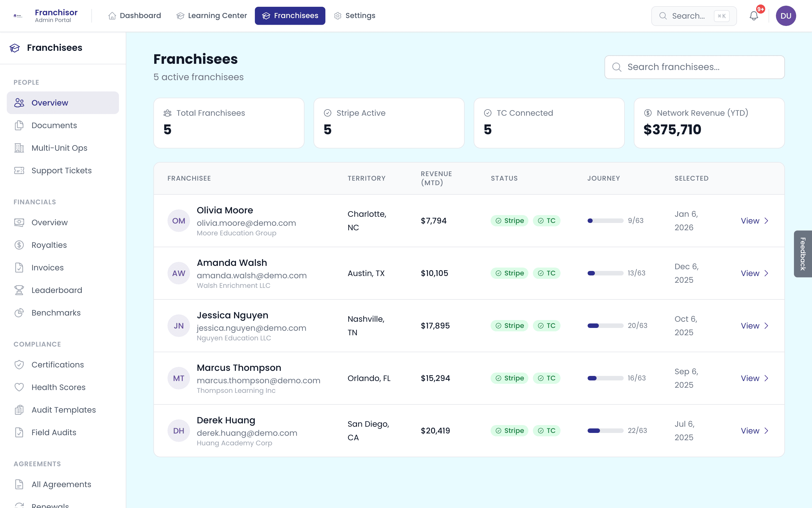Open All Agreements in the sidebar
812x508 pixels.
pos(63,484)
